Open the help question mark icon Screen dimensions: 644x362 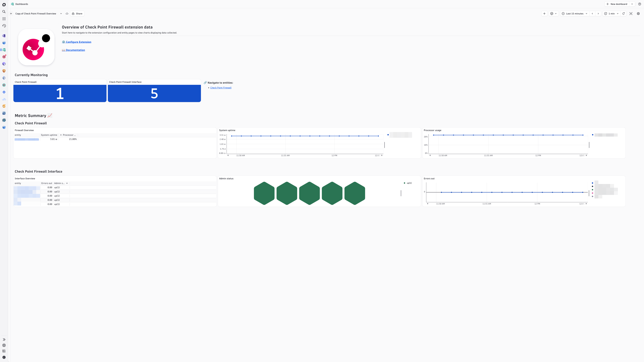639,4
